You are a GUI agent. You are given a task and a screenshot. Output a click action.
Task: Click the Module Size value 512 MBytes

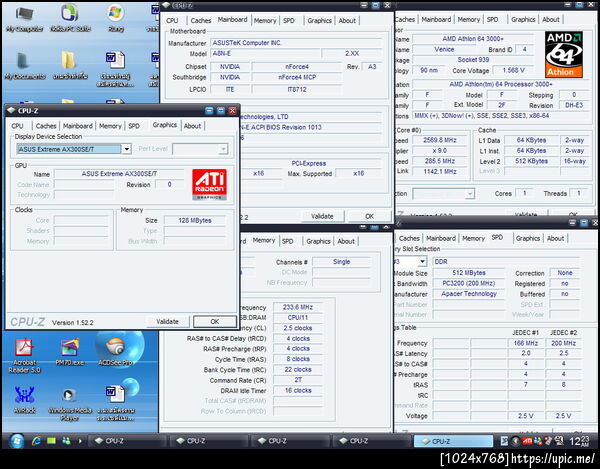(469, 273)
